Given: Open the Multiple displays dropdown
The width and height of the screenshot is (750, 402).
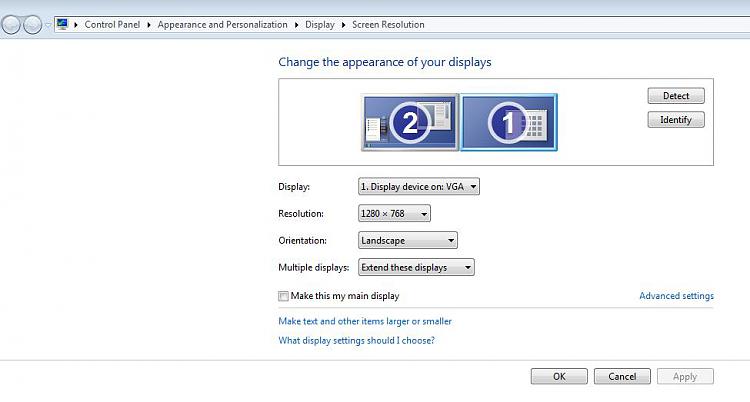Looking at the screenshot, I should click(416, 267).
